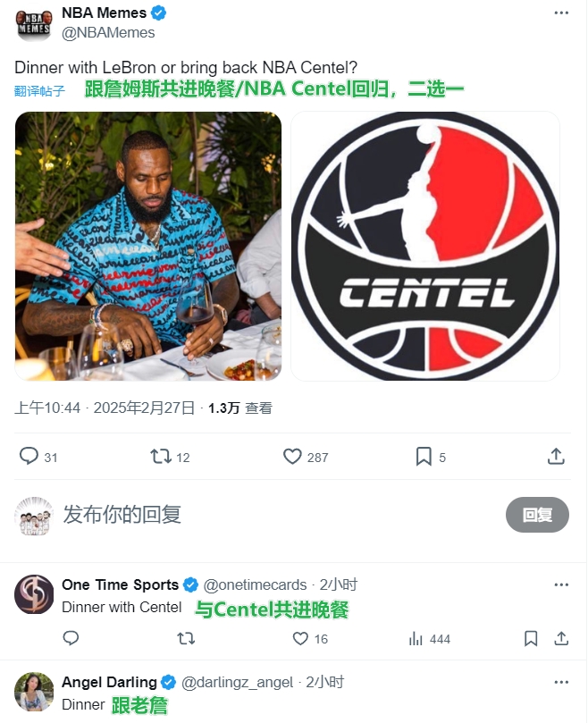Like the NBA Memes post with 287 likes

(292, 457)
